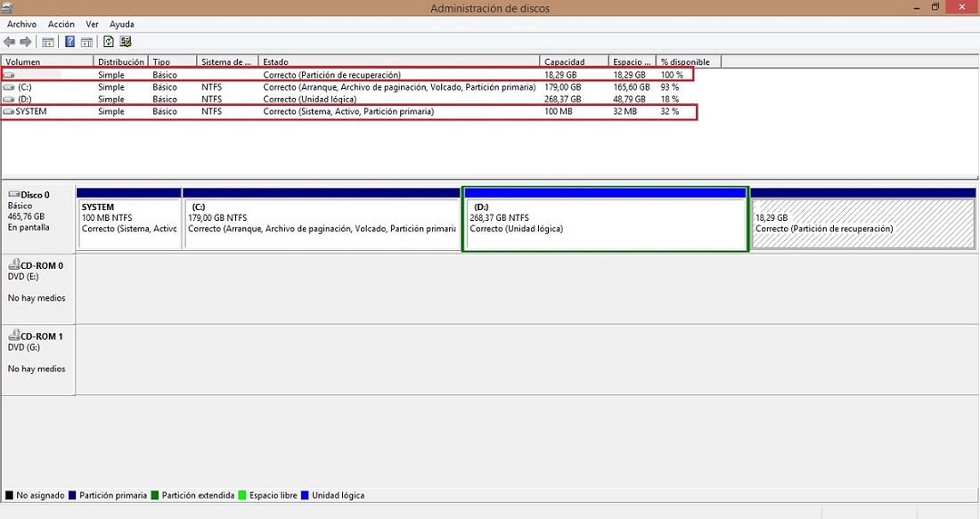Open the view settings toolbar icon

point(126,42)
